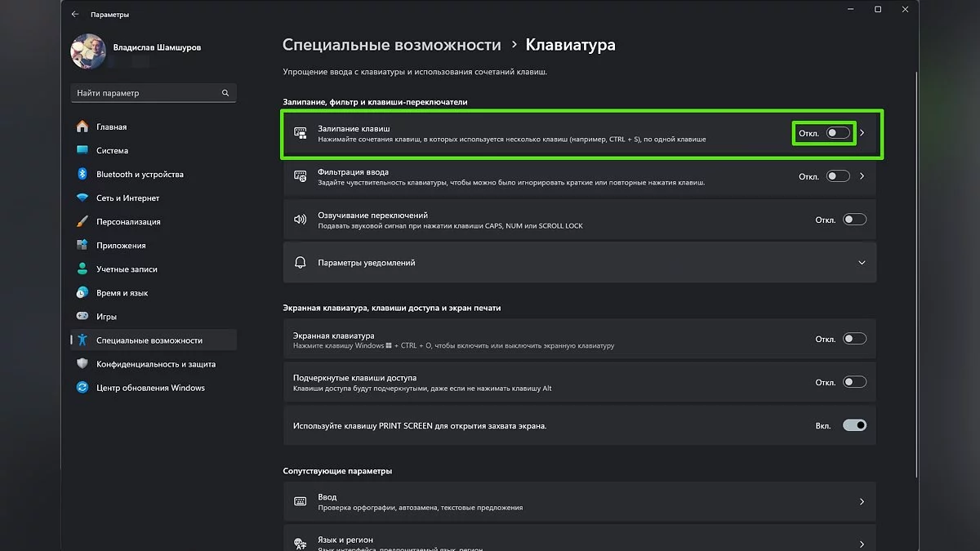The height and width of the screenshot is (551, 980).
Task: Open Залипание клавиш details chevron
Action: (862, 133)
